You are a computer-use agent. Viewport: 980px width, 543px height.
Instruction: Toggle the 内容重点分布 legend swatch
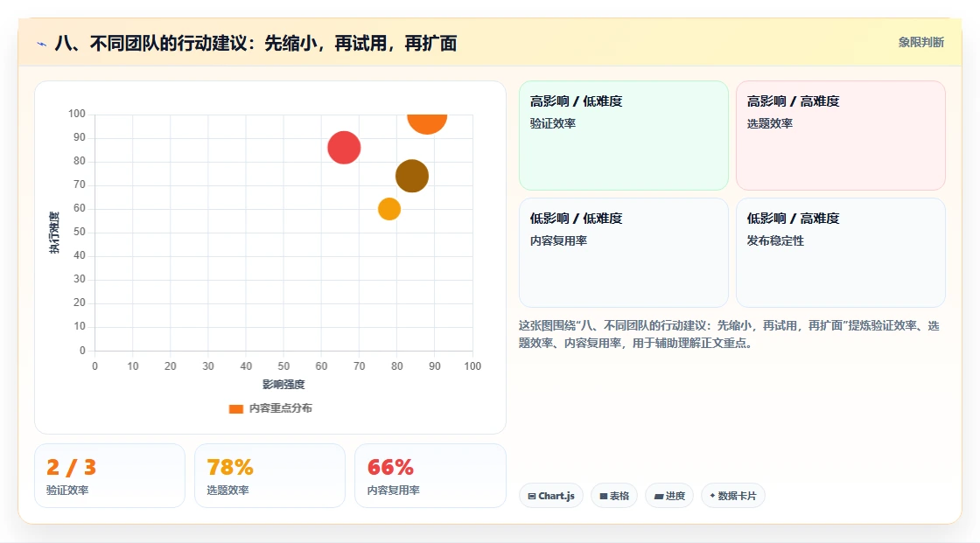click(235, 408)
